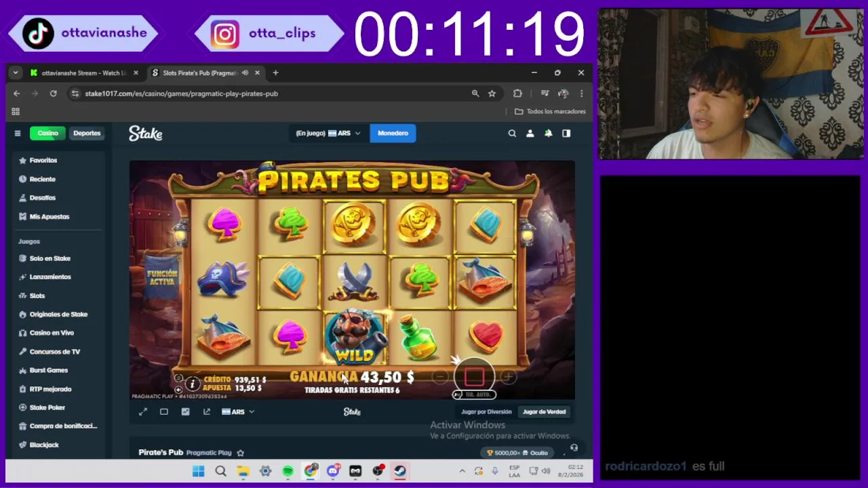Reload the page
The image size is (868, 488).
53,94
